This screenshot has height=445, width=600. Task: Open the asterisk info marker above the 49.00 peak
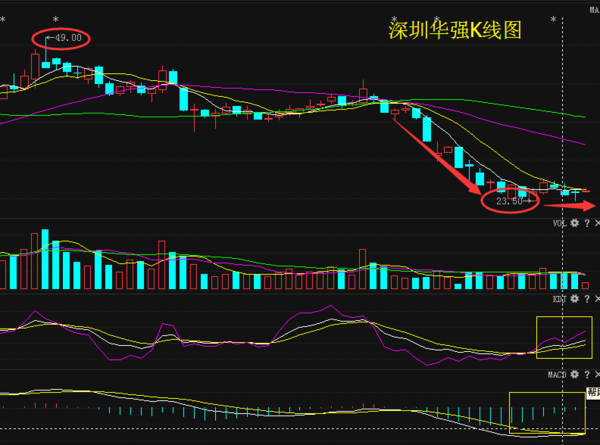tap(56, 19)
